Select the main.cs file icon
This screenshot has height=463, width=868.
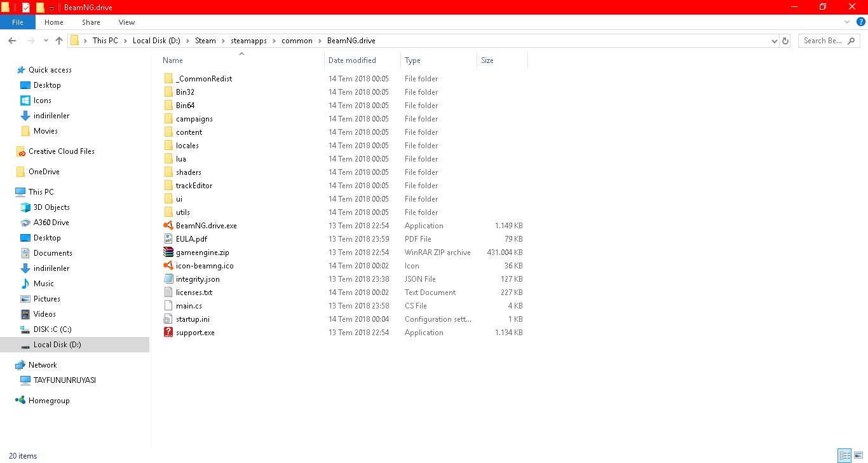point(168,306)
